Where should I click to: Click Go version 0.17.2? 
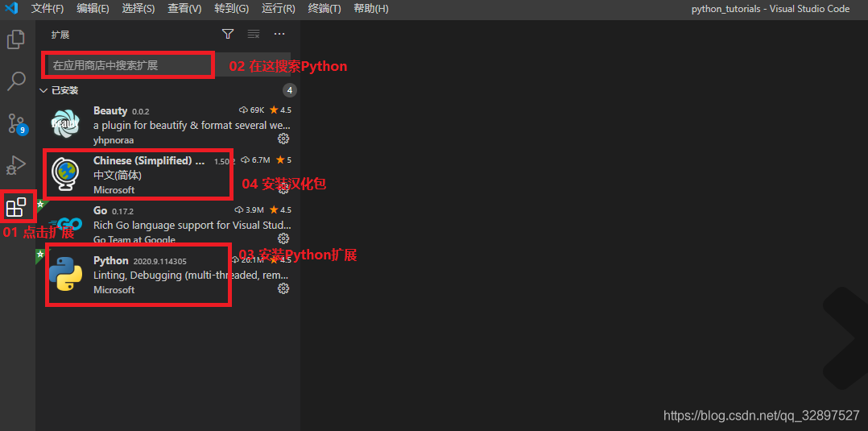pyautogui.click(x=123, y=212)
